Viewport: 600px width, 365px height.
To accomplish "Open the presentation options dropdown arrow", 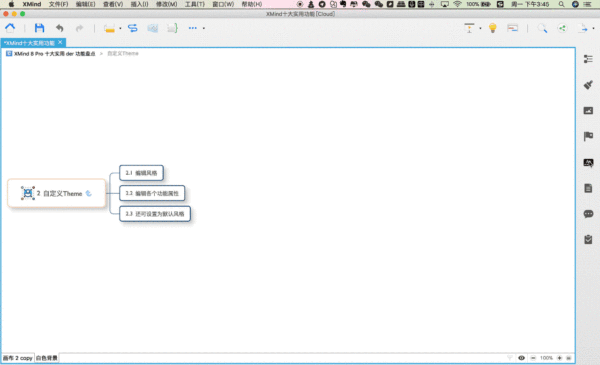I will [x=480, y=28].
